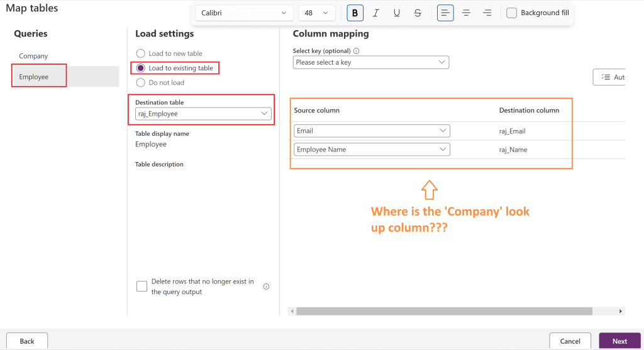Enable the Background fill checkbox
Image resolution: width=644 pixels, height=350 pixels.
click(512, 13)
